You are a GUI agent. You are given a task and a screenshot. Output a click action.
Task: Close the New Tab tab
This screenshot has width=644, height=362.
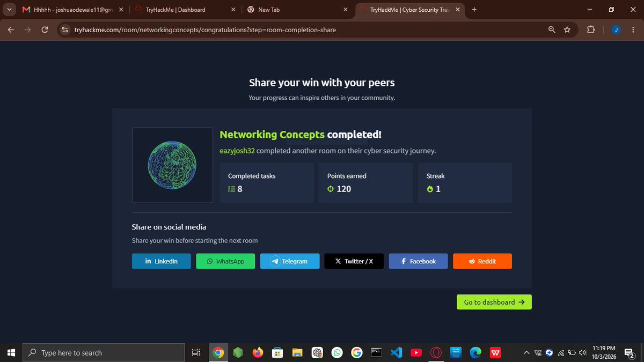(x=346, y=10)
